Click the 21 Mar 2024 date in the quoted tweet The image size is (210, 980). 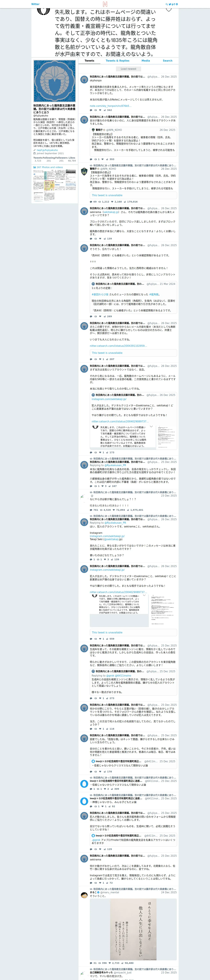pyautogui.click(x=167, y=284)
